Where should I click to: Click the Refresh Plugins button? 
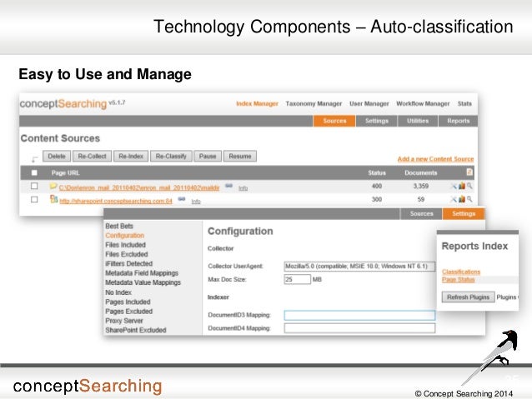469,297
